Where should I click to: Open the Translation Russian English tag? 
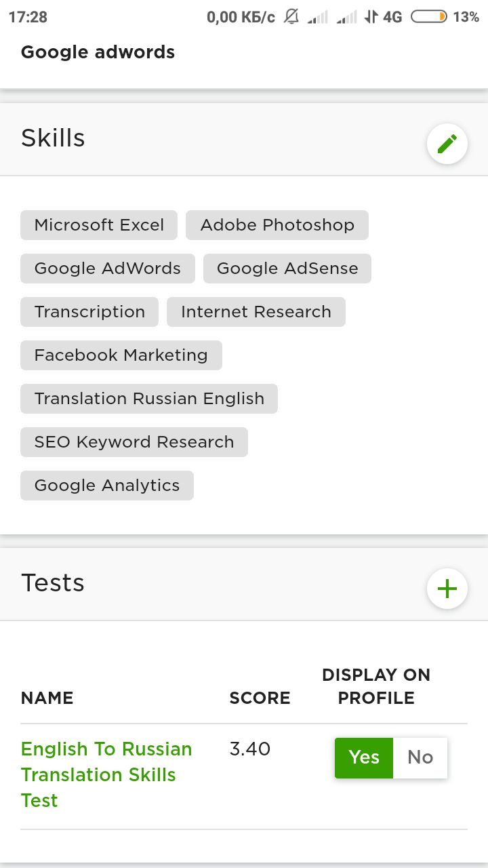(x=149, y=399)
